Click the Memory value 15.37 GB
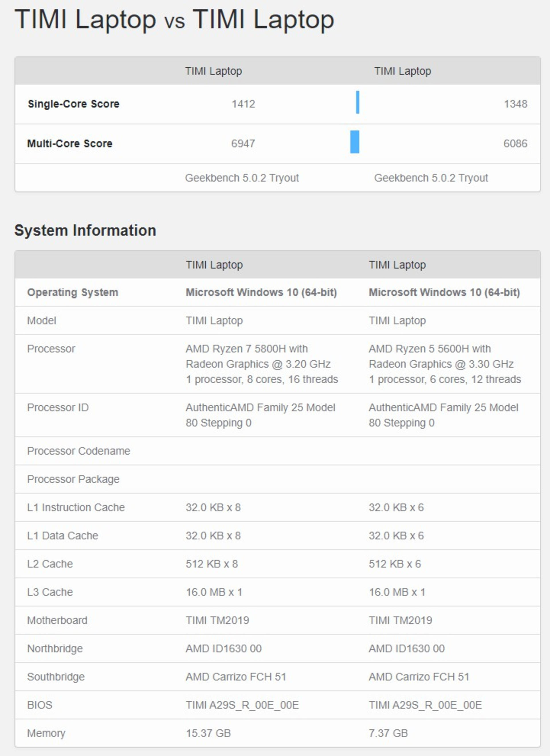550x756 pixels. click(x=208, y=733)
